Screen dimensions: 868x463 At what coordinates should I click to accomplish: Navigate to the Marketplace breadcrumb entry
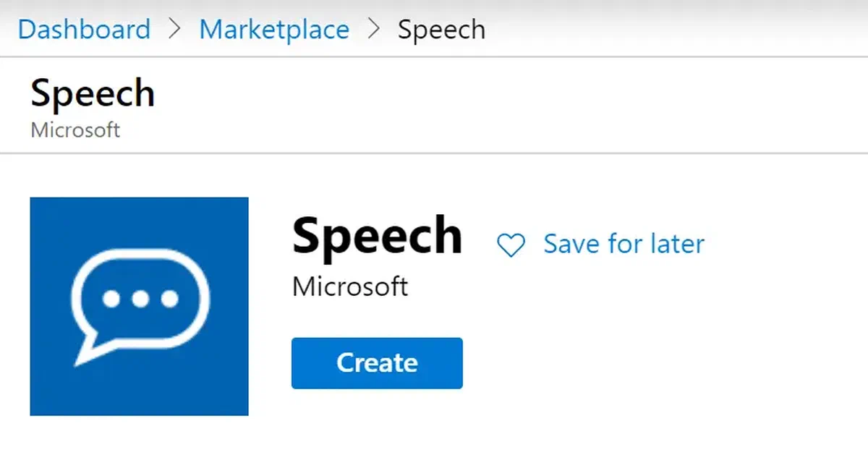[x=273, y=29]
